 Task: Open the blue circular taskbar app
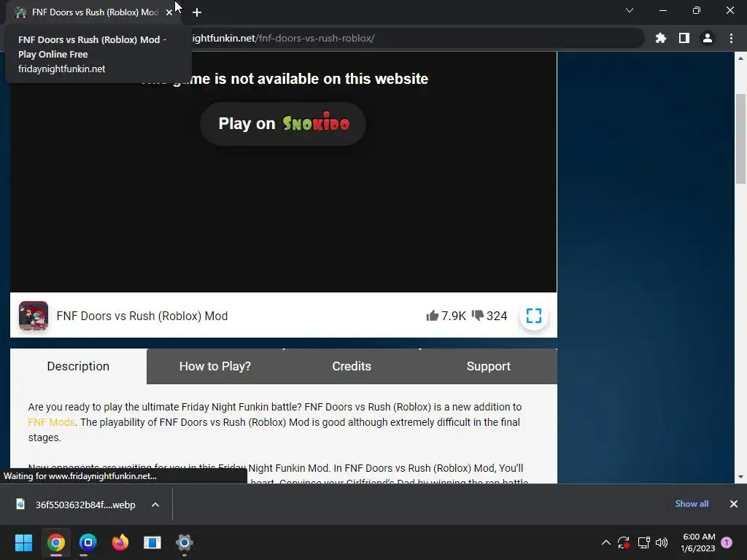coord(88,542)
